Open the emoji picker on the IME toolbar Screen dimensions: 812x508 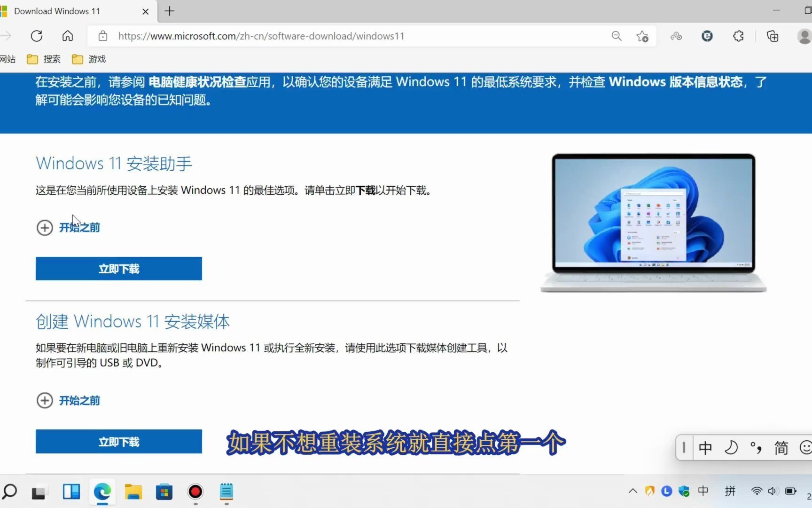click(804, 448)
